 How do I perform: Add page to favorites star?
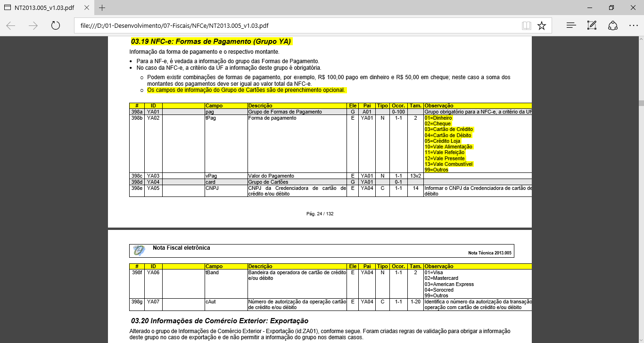[542, 25]
